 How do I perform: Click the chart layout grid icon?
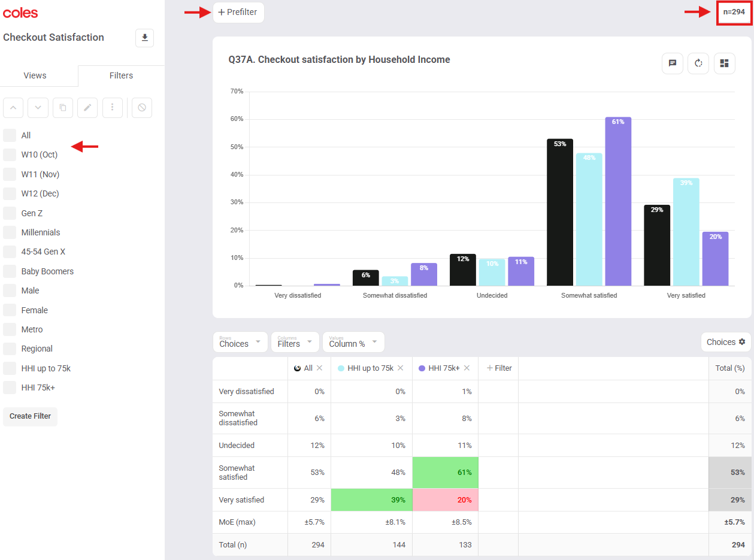click(725, 63)
